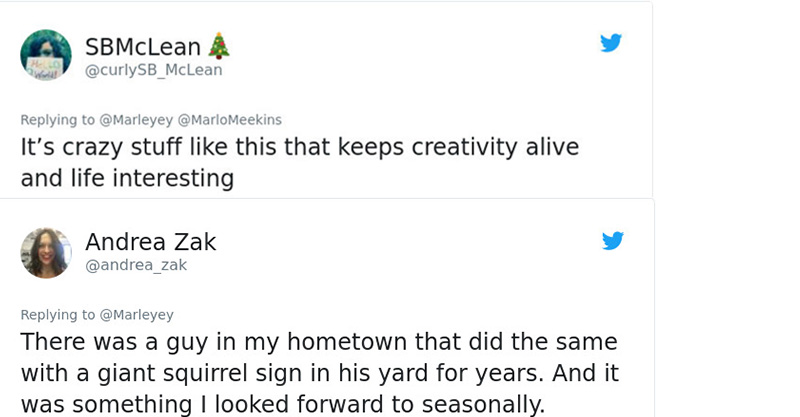Viewport: 800px width, 417px height.
Task: Open the SBMcLean display name
Action: (x=143, y=46)
